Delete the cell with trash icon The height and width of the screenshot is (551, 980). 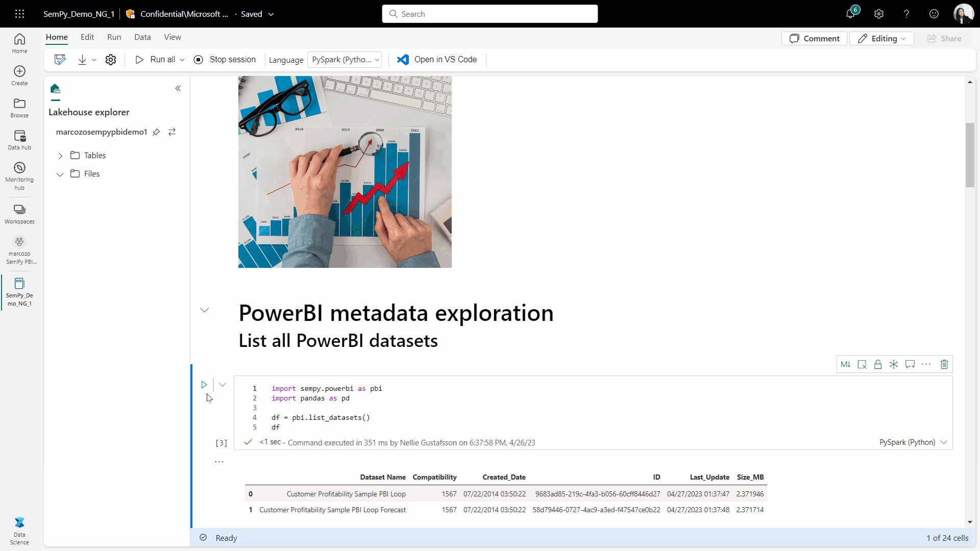(944, 364)
